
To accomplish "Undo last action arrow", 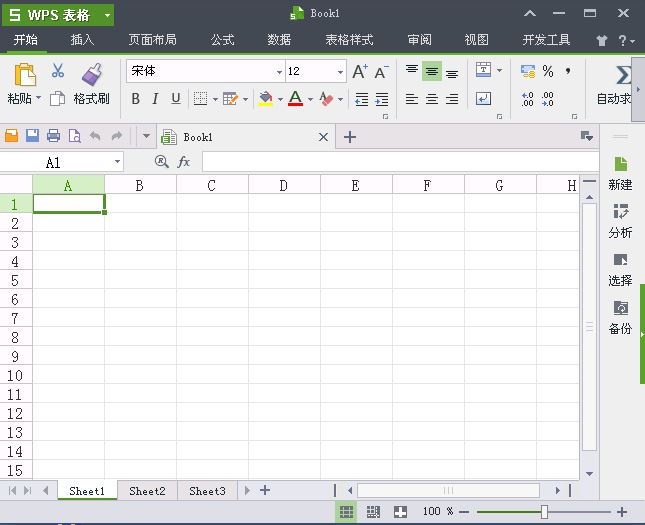I will point(95,135).
